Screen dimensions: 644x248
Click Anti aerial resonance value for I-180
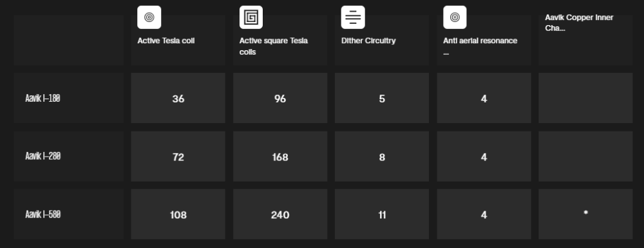point(484,98)
